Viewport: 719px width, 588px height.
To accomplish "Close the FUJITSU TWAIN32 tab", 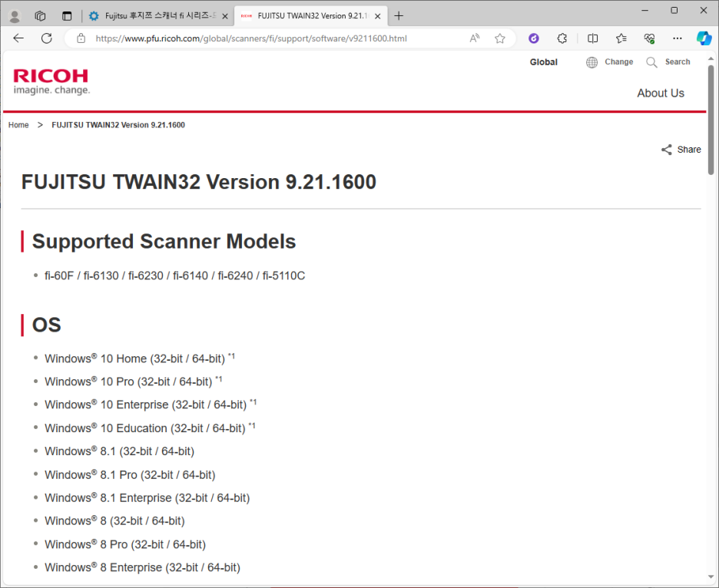I will [x=377, y=16].
